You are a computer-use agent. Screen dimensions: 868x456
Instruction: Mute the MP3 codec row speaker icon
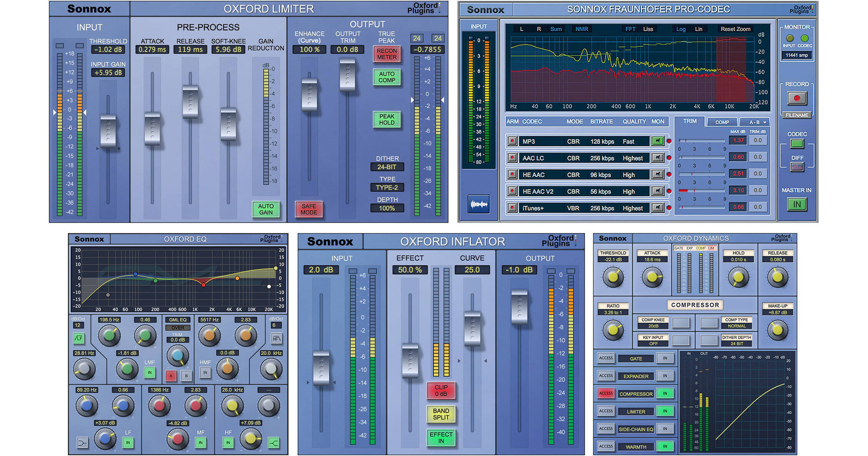click(x=657, y=141)
